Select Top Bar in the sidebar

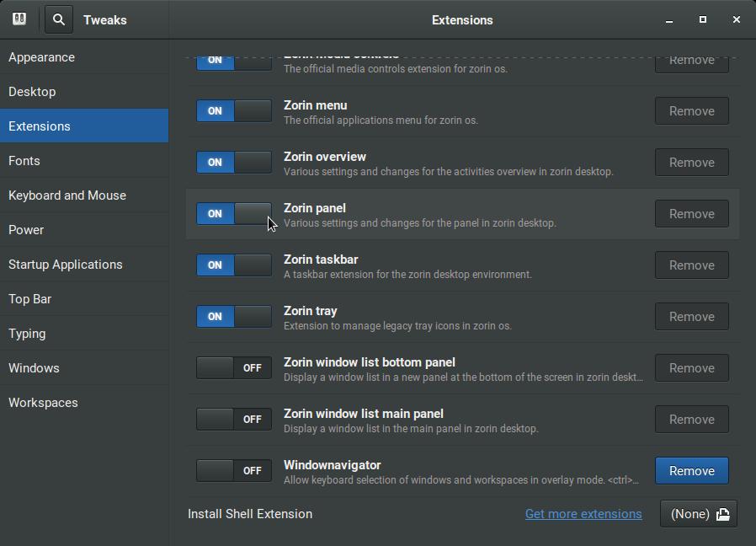coord(30,299)
